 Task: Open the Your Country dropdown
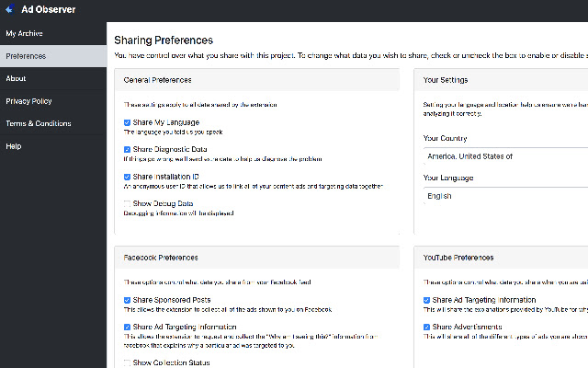pos(505,156)
